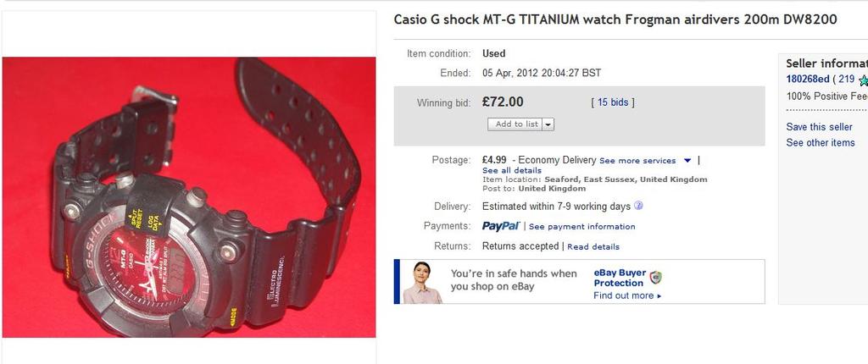Open the Add to list dropdown arrow
Screen dimensions: 868x364
click(x=548, y=124)
